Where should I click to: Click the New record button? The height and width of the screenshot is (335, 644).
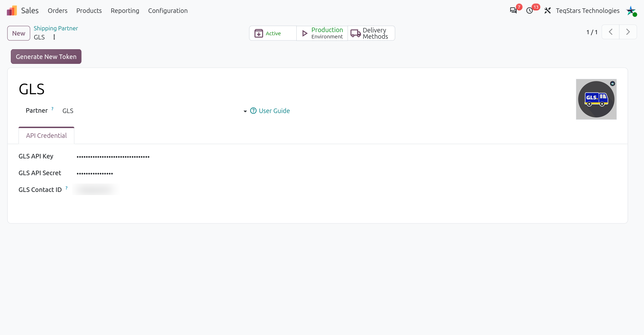tap(18, 33)
